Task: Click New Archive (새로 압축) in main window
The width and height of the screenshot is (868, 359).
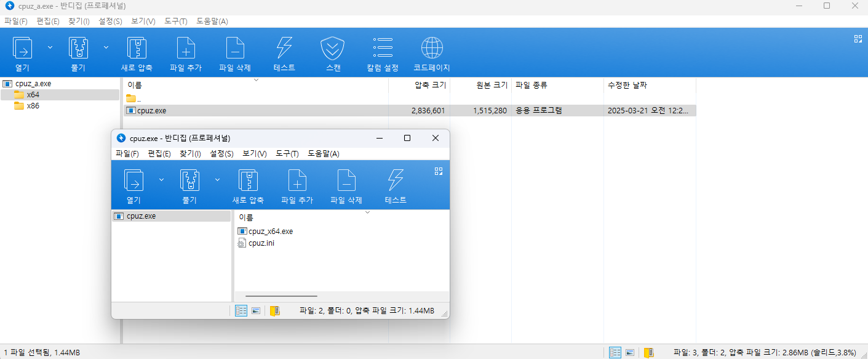Action: point(137,54)
